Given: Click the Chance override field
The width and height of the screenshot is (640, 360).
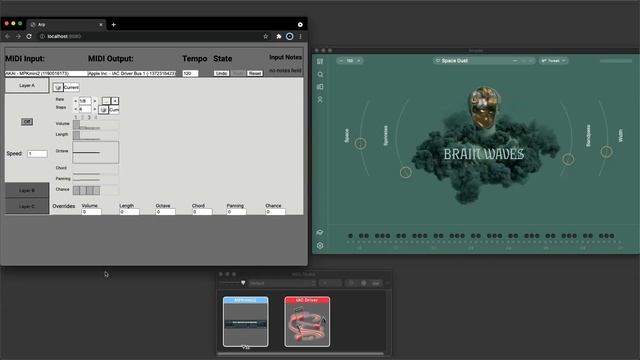Looking at the screenshot, I should click(276, 212).
